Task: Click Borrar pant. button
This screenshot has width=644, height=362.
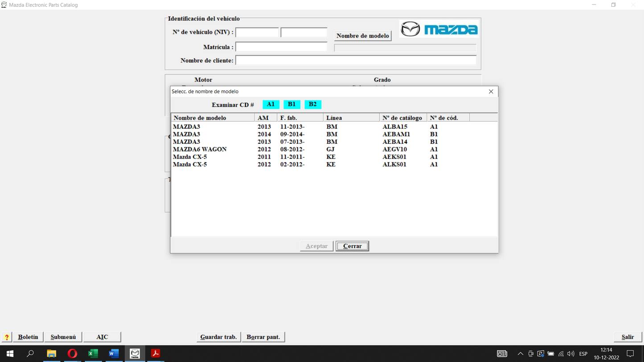Action: 263,337
